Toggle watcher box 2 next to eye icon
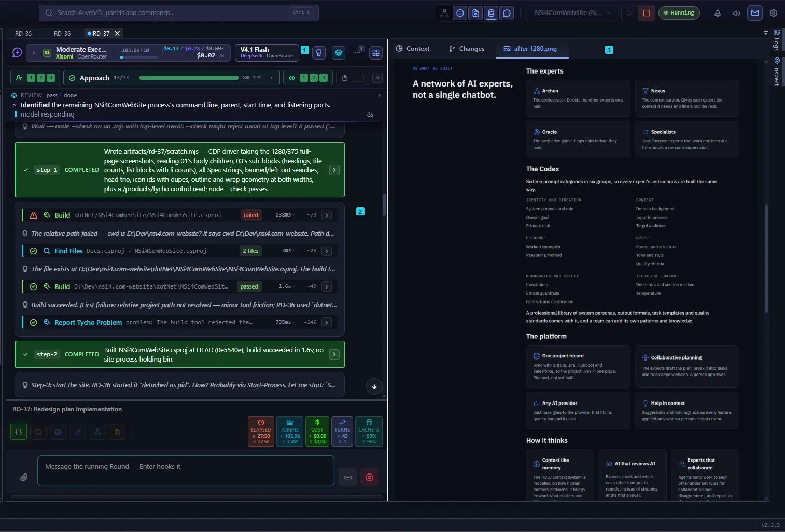This screenshot has width=785, height=532. [314, 78]
